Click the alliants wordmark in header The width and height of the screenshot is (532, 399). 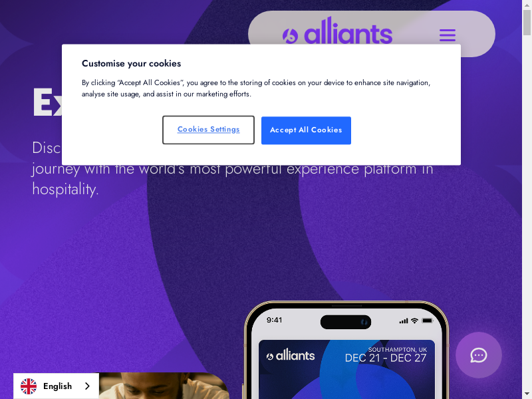coord(348,31)
